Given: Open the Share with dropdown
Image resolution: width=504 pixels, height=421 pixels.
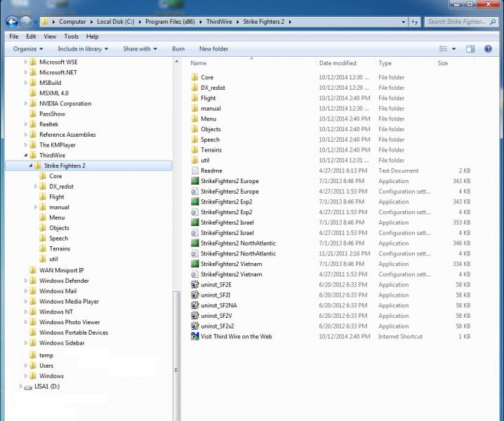Looking at the screenshot, I should tap(140, 49).
